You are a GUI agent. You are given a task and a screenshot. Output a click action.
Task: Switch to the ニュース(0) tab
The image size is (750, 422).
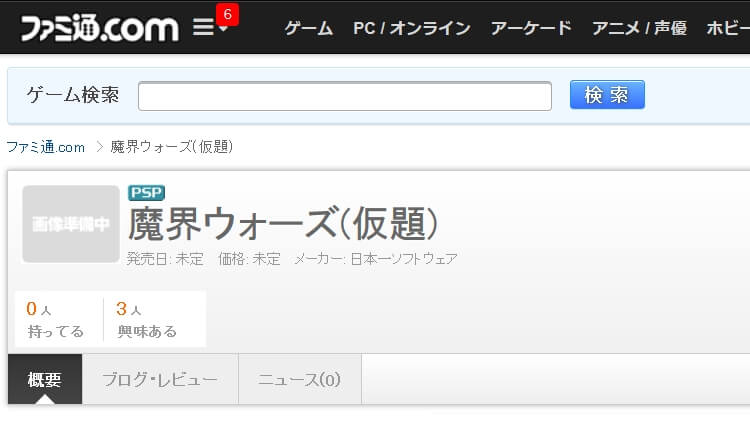300,379
